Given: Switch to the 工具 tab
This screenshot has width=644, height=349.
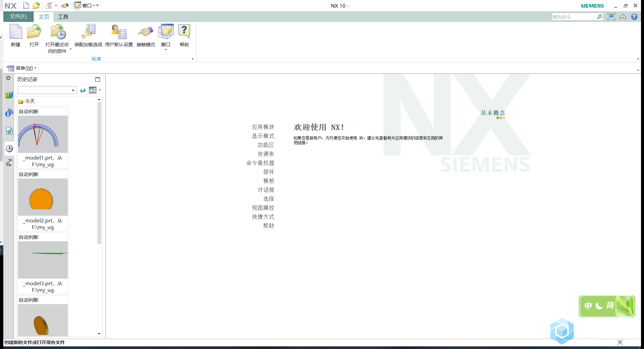Looking at the screenshot, I should pyautogui.click(x=63, y=17).
